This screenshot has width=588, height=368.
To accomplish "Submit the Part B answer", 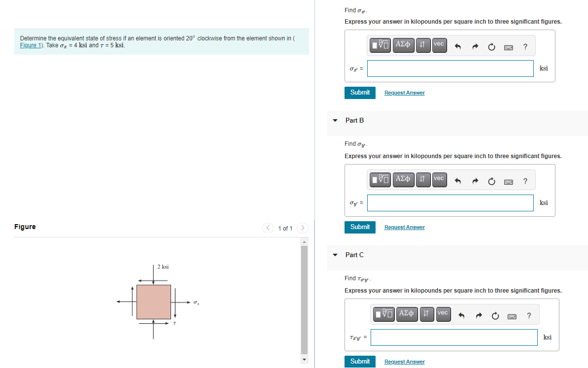I will tap(360, 227).
